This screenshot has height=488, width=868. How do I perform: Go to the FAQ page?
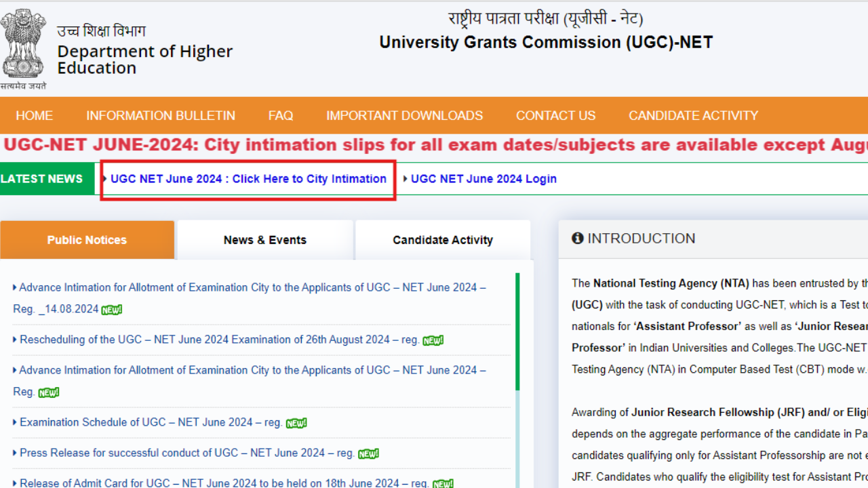(x=281, y=116)
